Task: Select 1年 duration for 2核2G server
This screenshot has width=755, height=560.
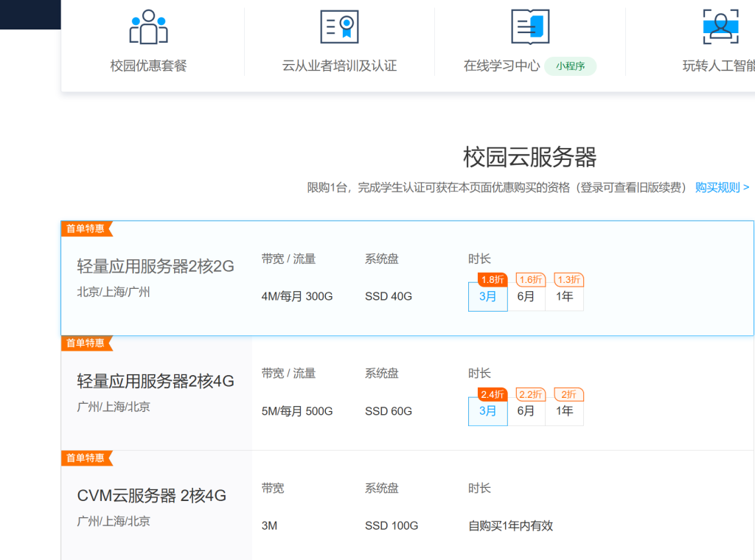Action: pyautogui.click(x=564, y=296)
